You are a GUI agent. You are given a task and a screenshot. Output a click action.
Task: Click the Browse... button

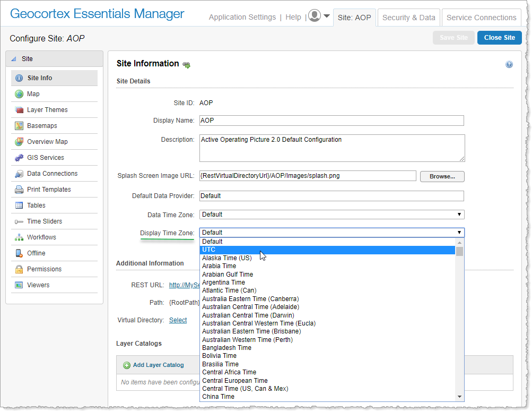[442, 177]
